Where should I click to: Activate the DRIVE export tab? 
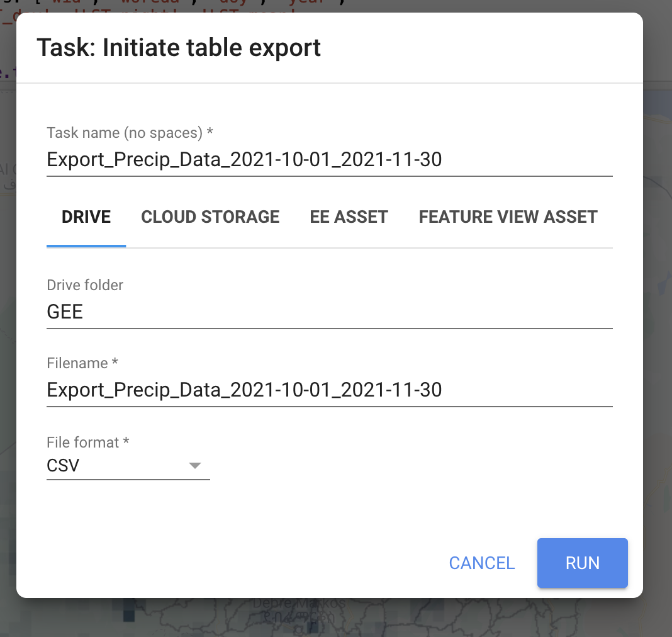tap(86, 217)
